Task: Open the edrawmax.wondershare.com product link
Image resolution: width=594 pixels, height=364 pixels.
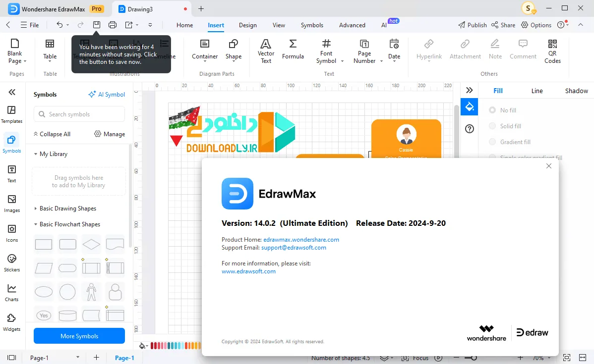Action: tap(301, 240)
